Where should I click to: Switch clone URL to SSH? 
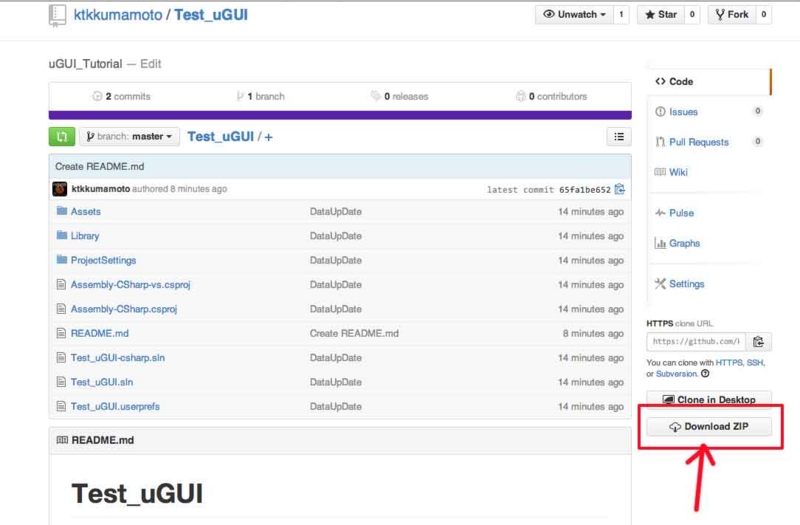[755, 362]
